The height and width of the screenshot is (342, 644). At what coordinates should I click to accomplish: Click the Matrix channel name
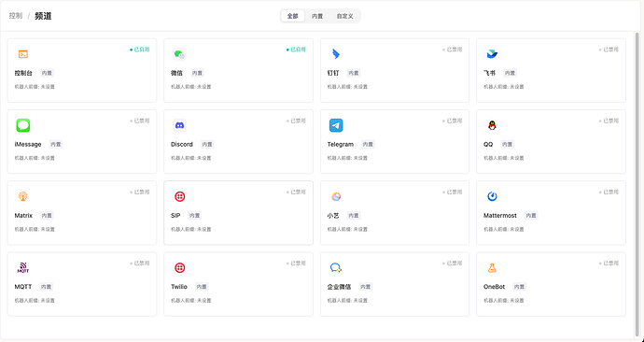[x=23, y=216]
